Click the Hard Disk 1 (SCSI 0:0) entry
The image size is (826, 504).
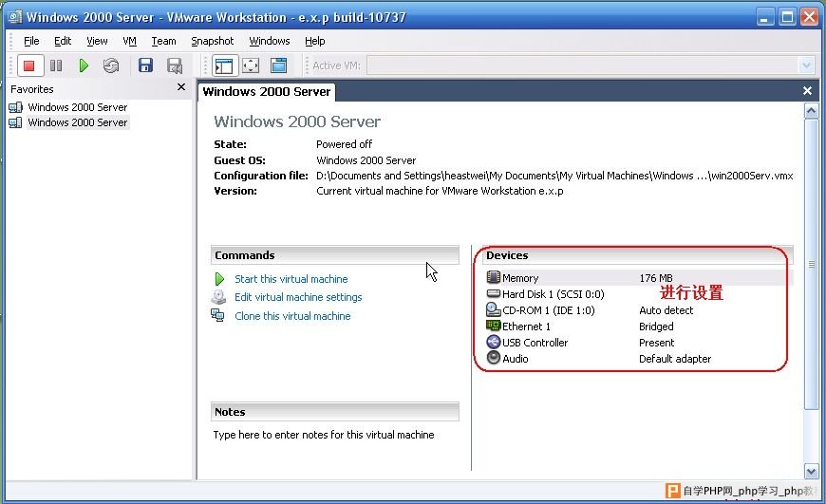tap(554, 294)
